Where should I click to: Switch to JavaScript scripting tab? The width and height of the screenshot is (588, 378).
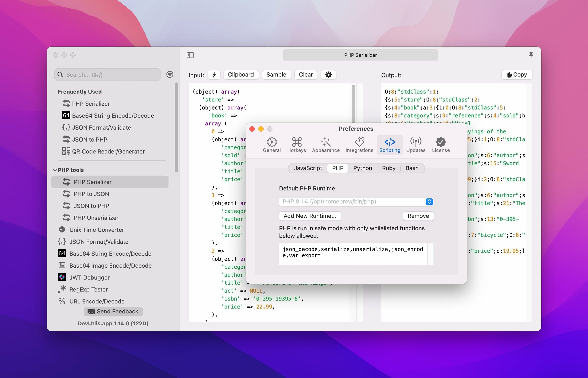[308, 168]
